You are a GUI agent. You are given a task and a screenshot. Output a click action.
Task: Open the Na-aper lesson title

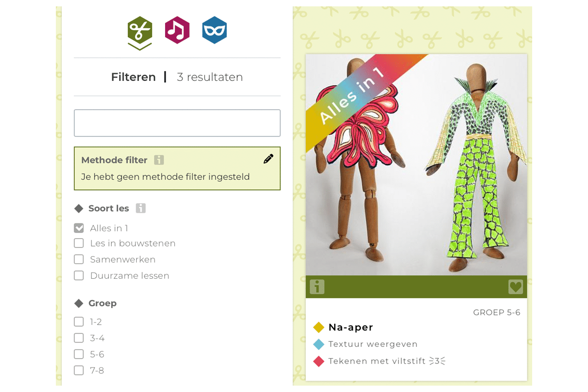(351, 327)
